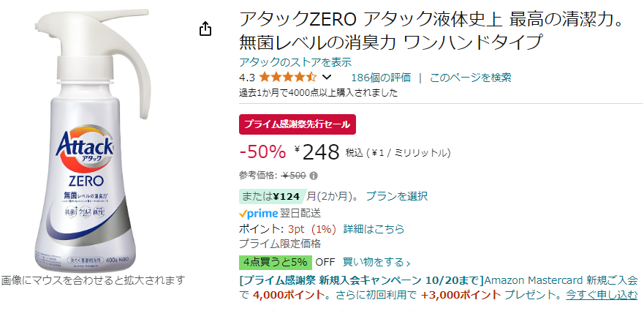
Task: Expand the rating breakdown chevron
Action: pos(327,77)
